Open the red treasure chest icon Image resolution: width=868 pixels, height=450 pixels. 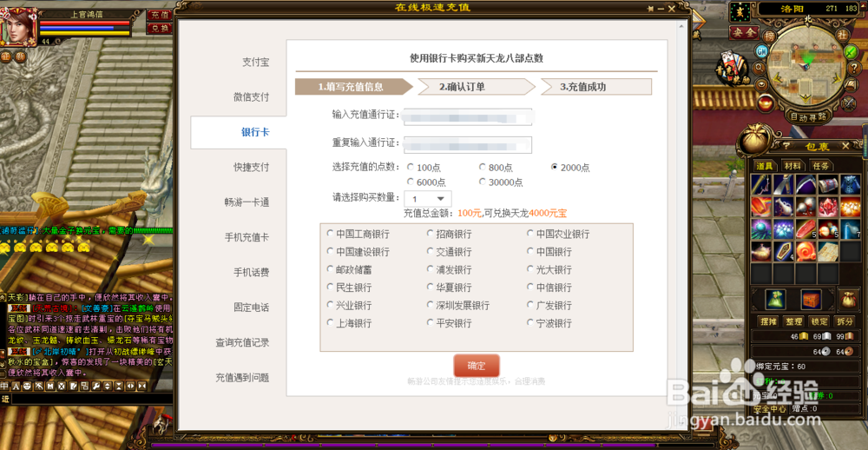pos(811,299)
